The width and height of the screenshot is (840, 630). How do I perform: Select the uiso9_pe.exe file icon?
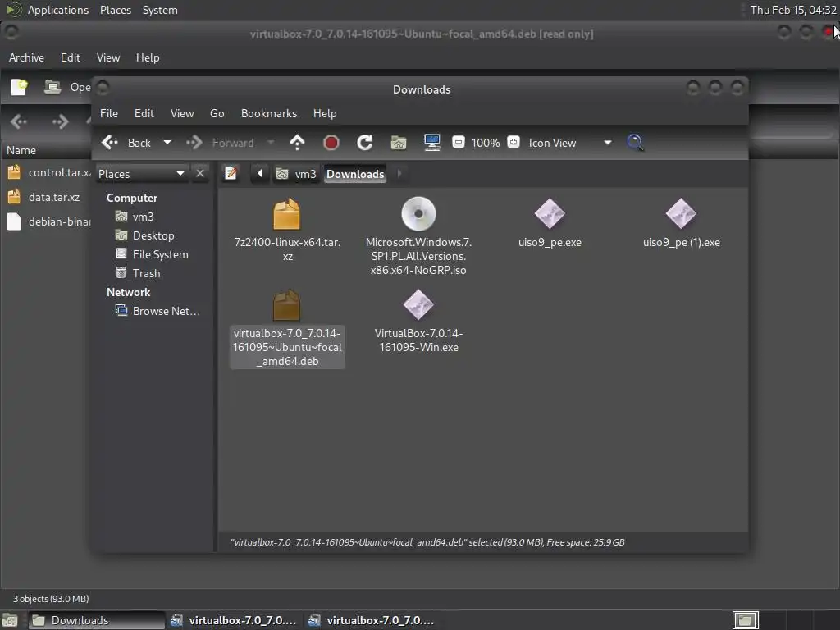pyautogui.click(x=550, y=214)
